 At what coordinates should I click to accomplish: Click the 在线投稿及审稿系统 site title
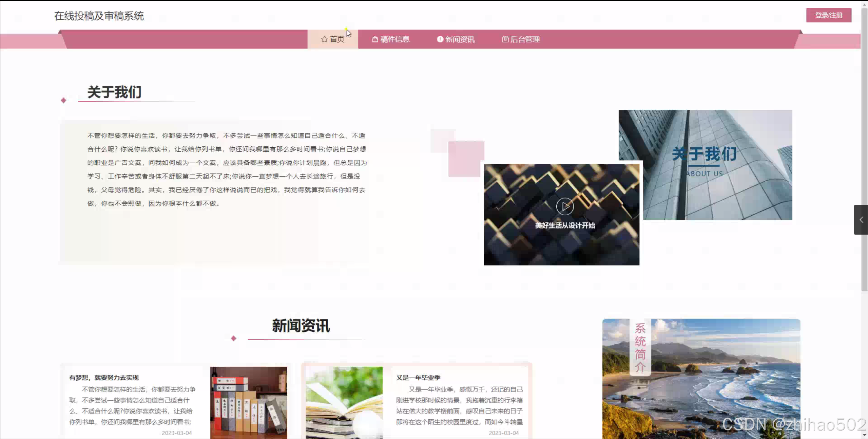[x=99, y=16]
